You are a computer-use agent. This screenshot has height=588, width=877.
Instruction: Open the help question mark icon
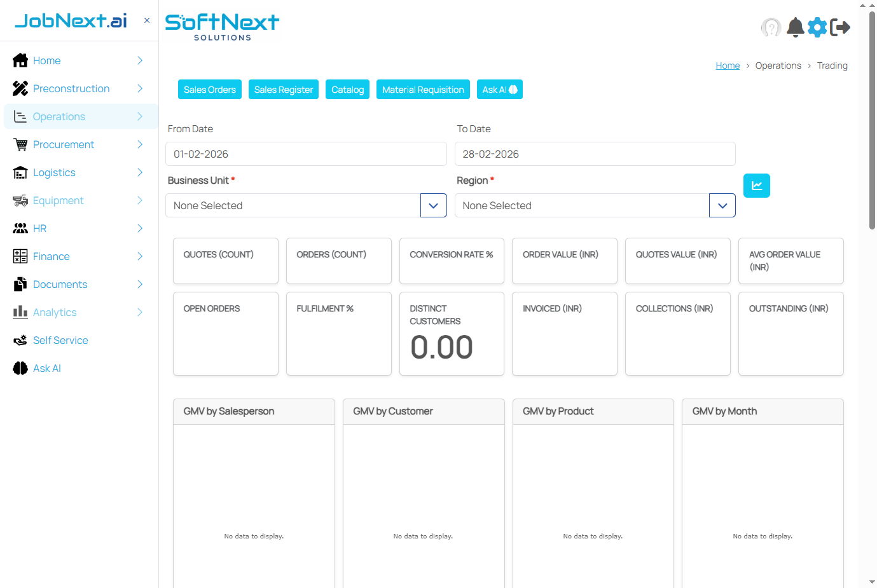coord(771,27)
